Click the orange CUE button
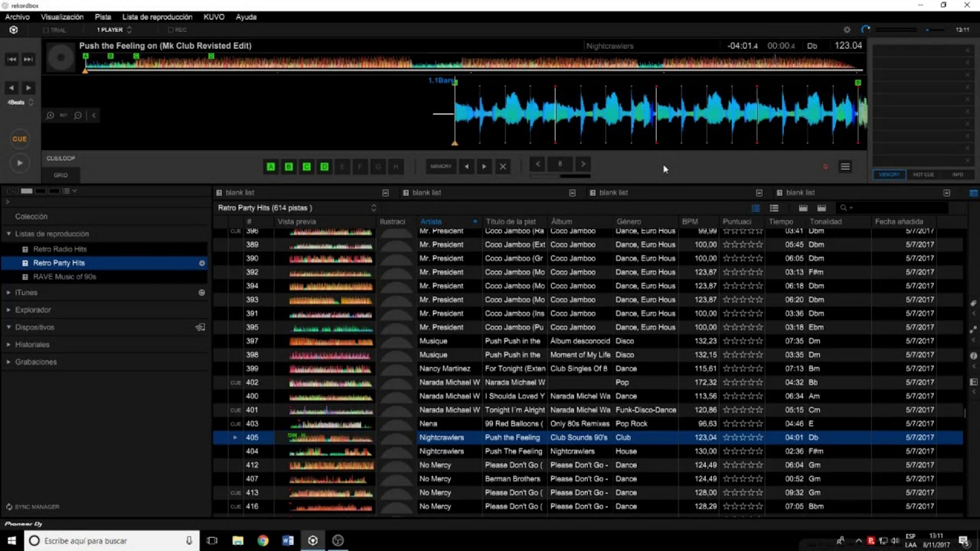 [x=19, y=139]
